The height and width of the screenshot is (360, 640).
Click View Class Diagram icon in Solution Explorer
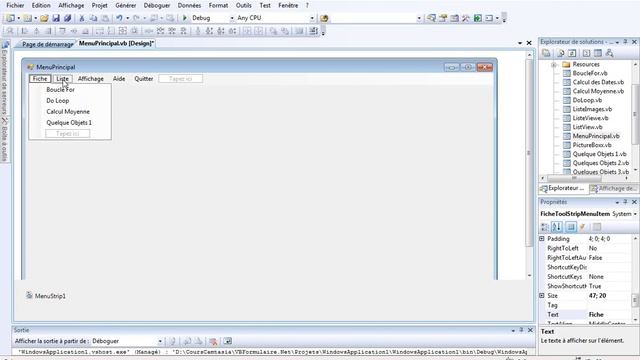[609, 53]
